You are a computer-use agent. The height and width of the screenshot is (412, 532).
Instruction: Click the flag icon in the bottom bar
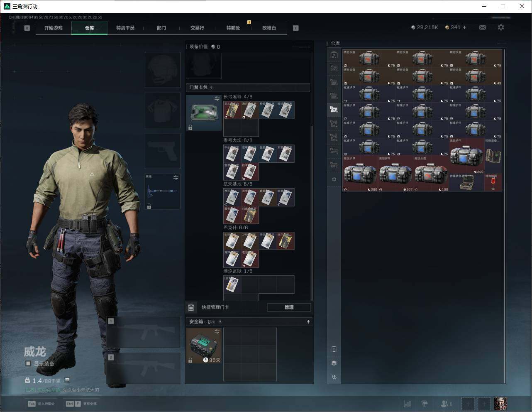[425, 404]
